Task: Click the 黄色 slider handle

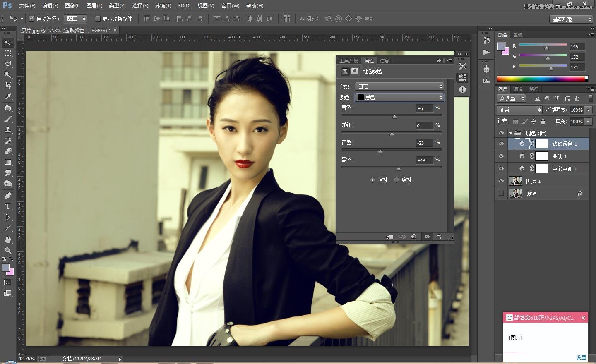Action: 380,151
